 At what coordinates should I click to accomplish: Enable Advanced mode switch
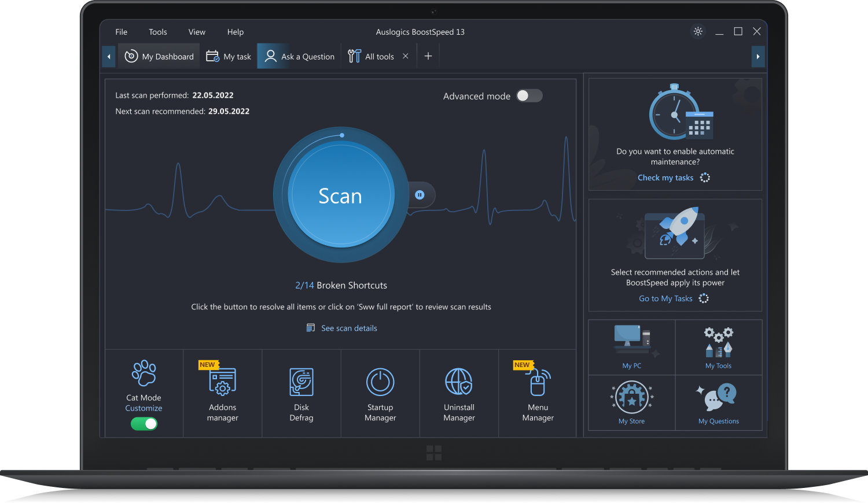point(529,96)
